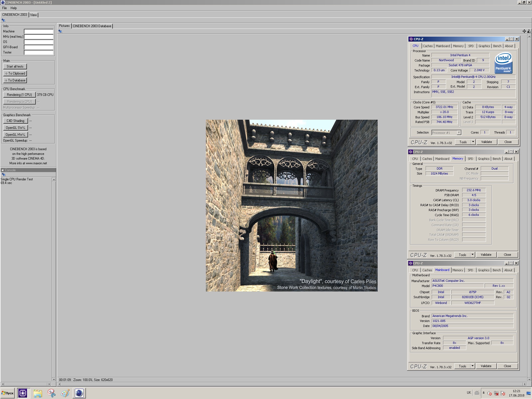
Task: Click Validate in the top CPU-Z window
Action: click(x=487, y=142)
